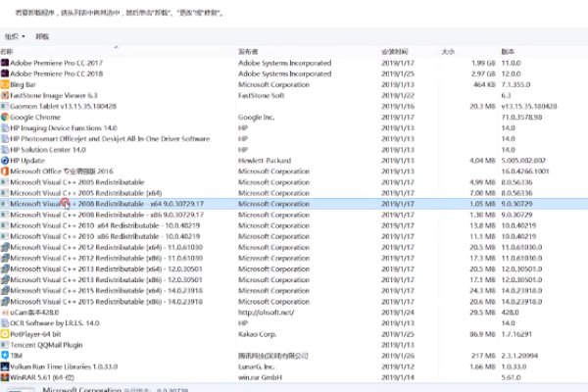The height and width of the screenshot is (392, 588).
Task: Click the version 16.0.4266.1001
Action: [525, 171]
